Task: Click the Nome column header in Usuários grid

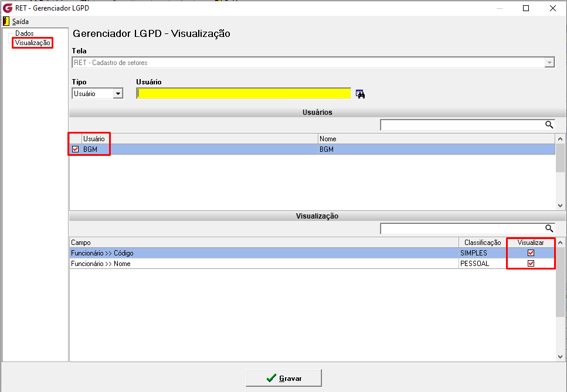Action: [x=436, y=139]
